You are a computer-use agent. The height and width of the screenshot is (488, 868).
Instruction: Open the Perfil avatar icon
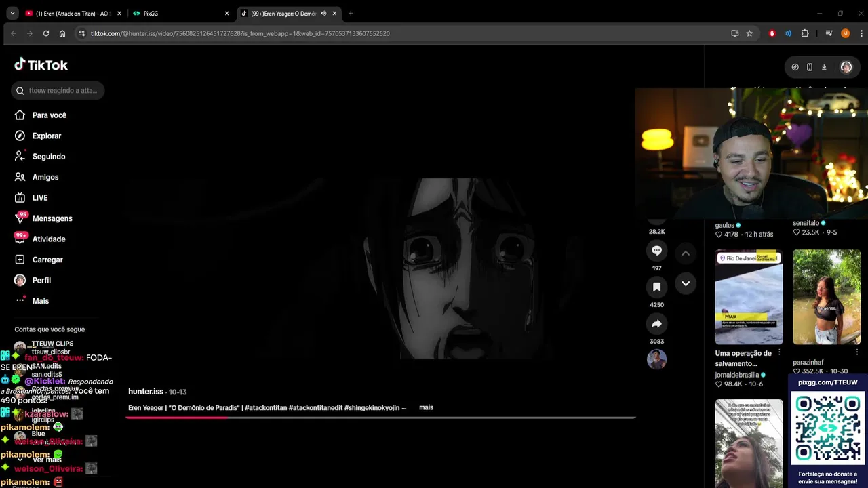click(x=20, y=280)
